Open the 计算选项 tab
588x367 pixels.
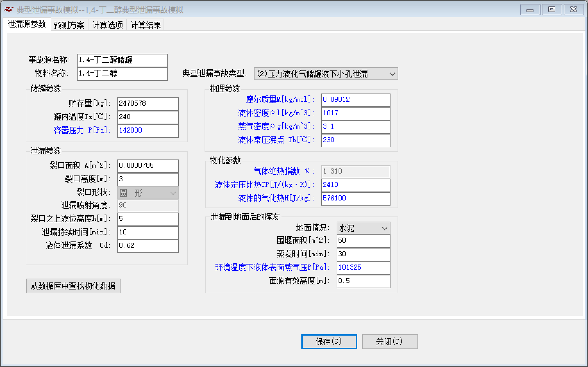click(x=108, y=25)
